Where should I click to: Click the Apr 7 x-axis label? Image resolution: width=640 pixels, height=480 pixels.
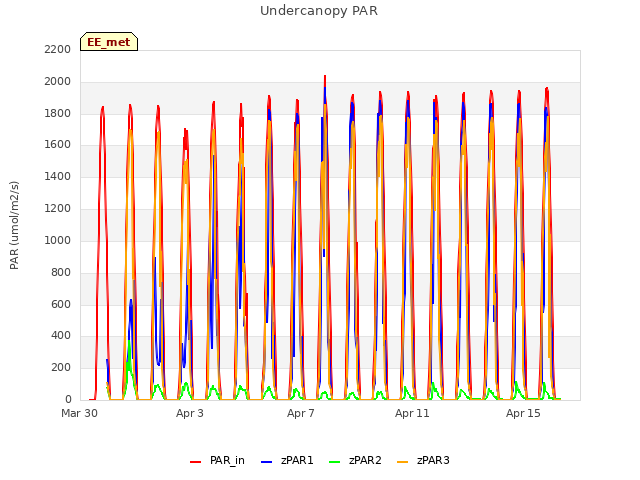pyautogui.click(x=301, y=413)
